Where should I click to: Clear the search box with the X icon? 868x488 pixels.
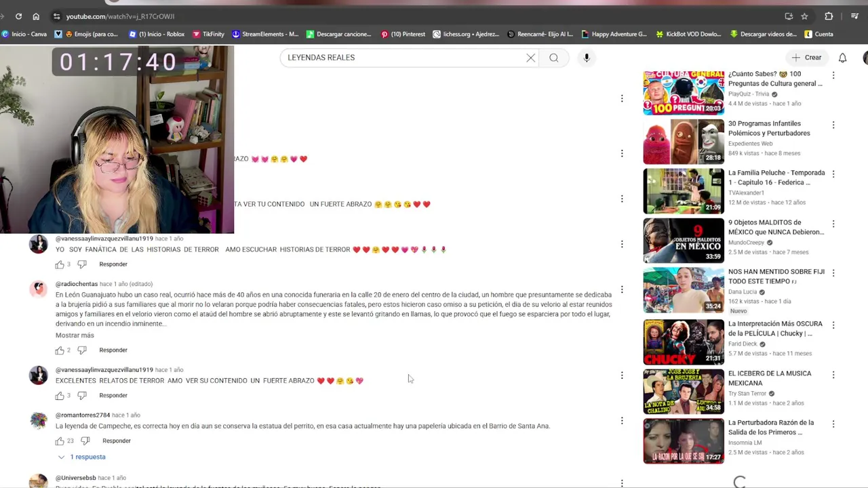(531, 58)
